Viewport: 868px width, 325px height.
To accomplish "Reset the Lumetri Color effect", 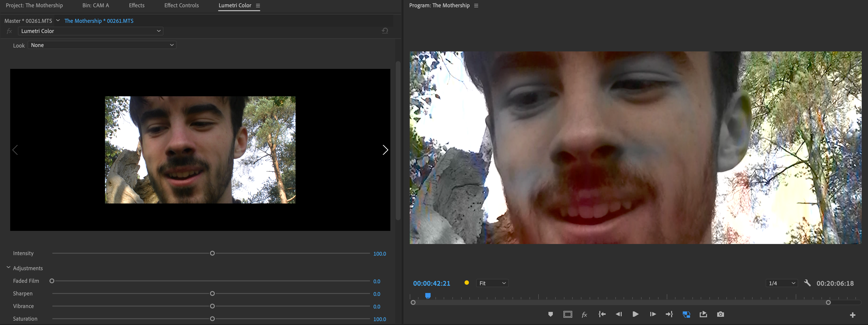I will pyautogui.click(x=385, y=31).
